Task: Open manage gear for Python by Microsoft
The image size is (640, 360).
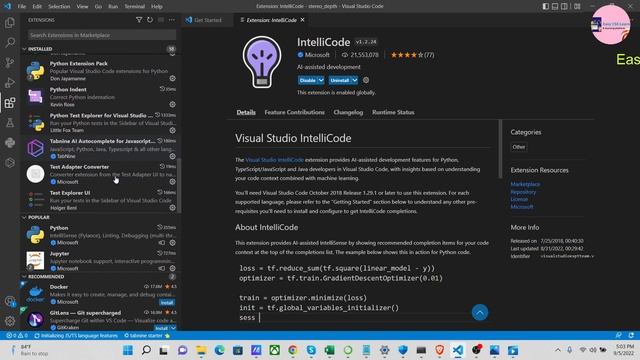Action: pos(173,242)
